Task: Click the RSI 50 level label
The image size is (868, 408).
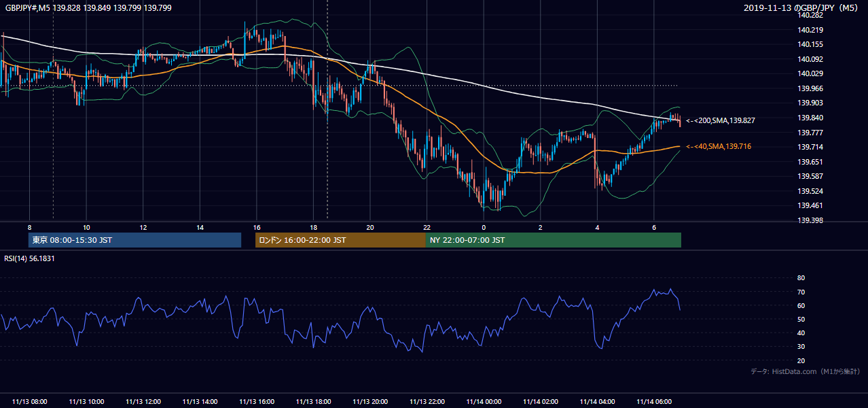Action: click(x=801, y=319)
